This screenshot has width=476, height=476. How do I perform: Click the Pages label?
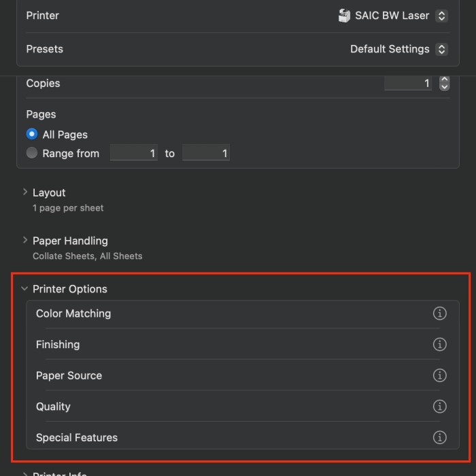coord(41,114)
